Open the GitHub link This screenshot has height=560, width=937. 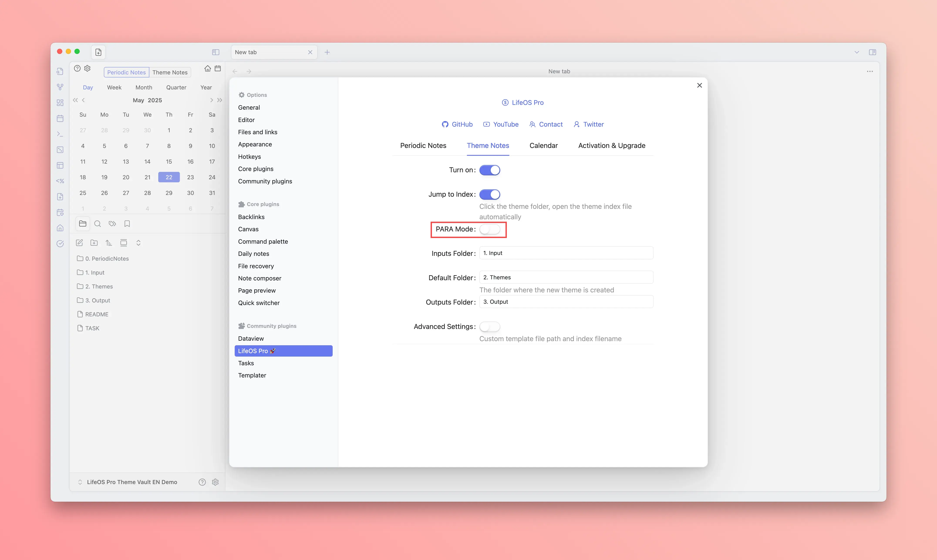pyautogui.click(x=457, y=124)
